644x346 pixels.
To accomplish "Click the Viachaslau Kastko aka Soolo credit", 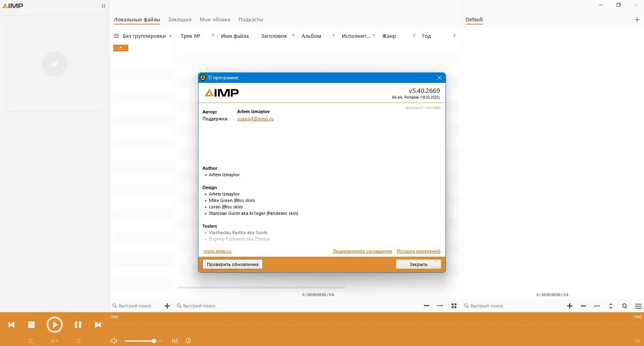I will [238, 233].
